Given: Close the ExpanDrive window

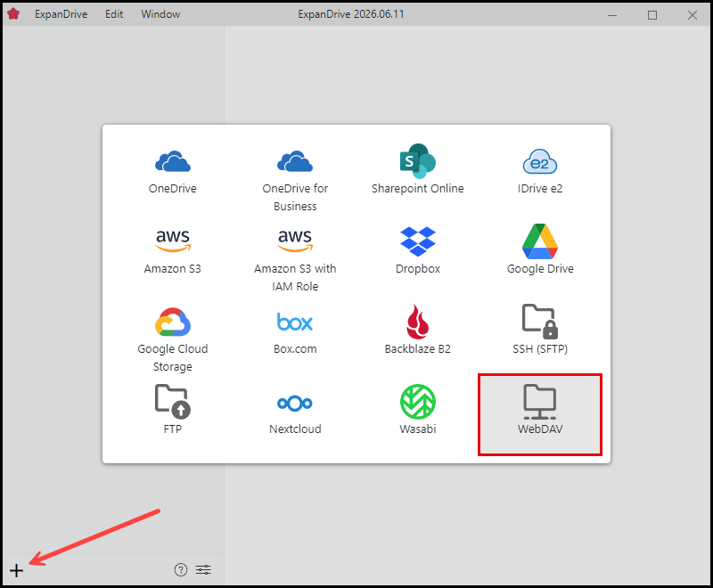Looking at the screenshot, I should coord(693,15).
